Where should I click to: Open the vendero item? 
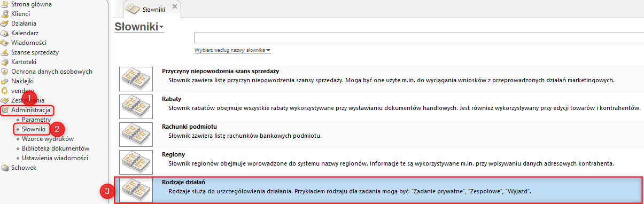23,90
